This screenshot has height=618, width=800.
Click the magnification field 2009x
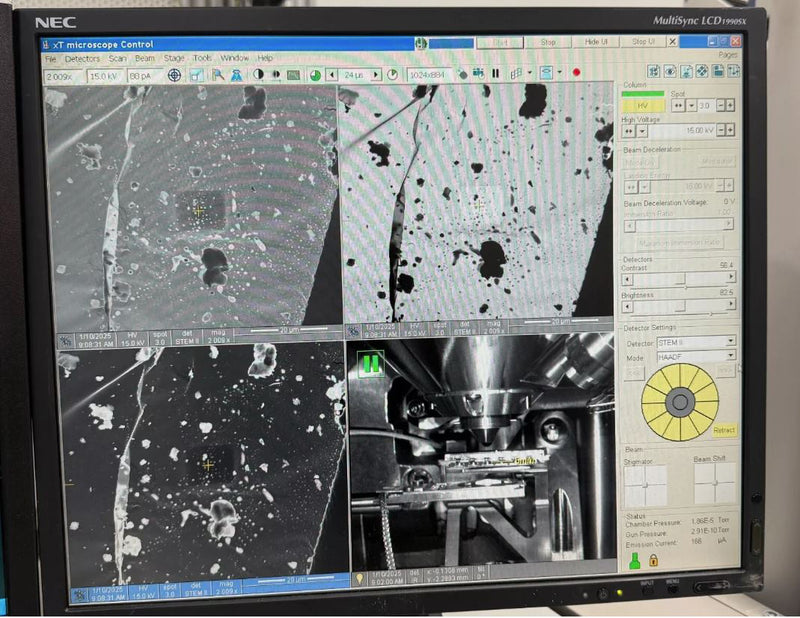pos(64,77)
